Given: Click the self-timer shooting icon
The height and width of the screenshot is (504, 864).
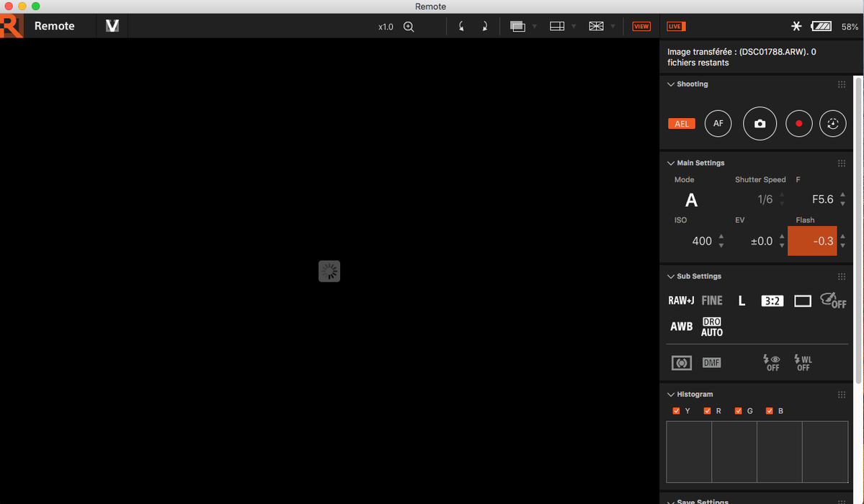Looking at the screenshot, I should (x=833, y=124).
